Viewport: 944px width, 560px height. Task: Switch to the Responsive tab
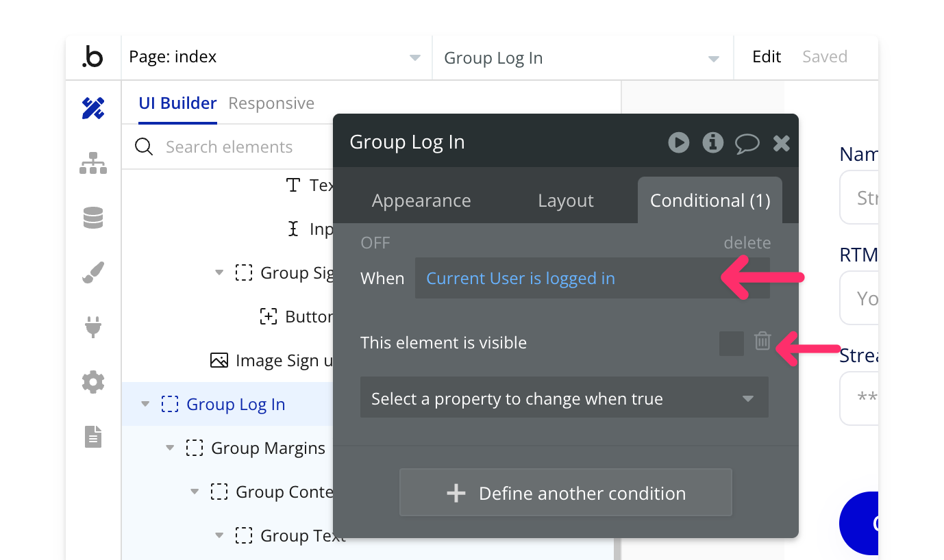coord(271,103)
